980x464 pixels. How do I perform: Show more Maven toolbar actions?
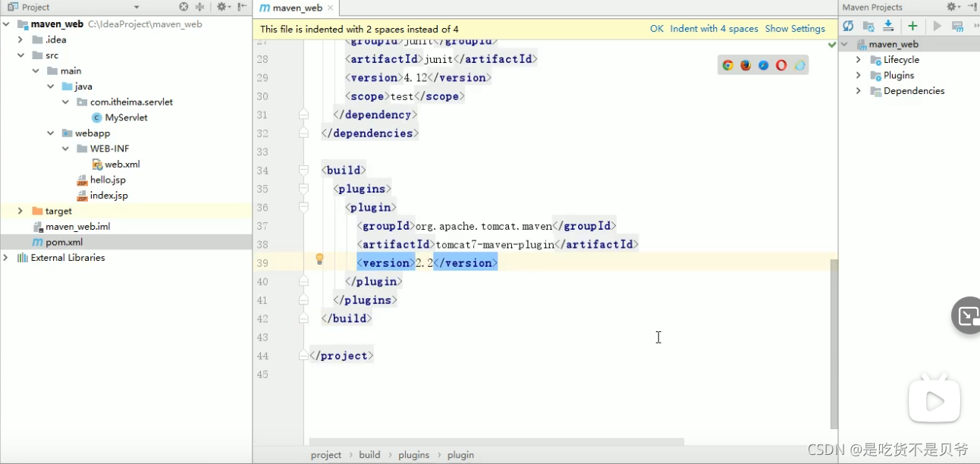(975, 26)
